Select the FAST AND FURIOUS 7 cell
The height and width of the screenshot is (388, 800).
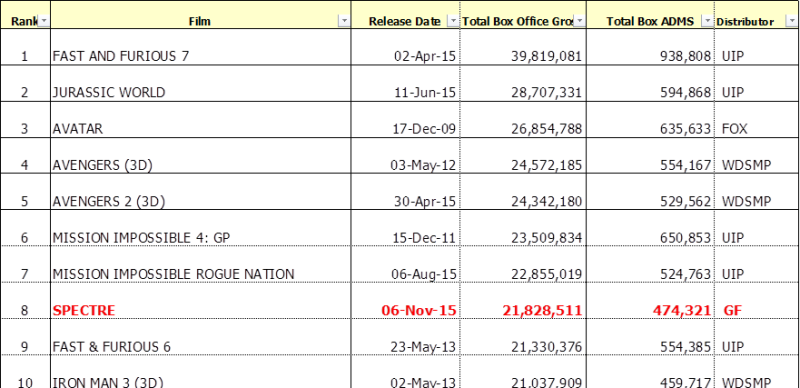[201, 47]
